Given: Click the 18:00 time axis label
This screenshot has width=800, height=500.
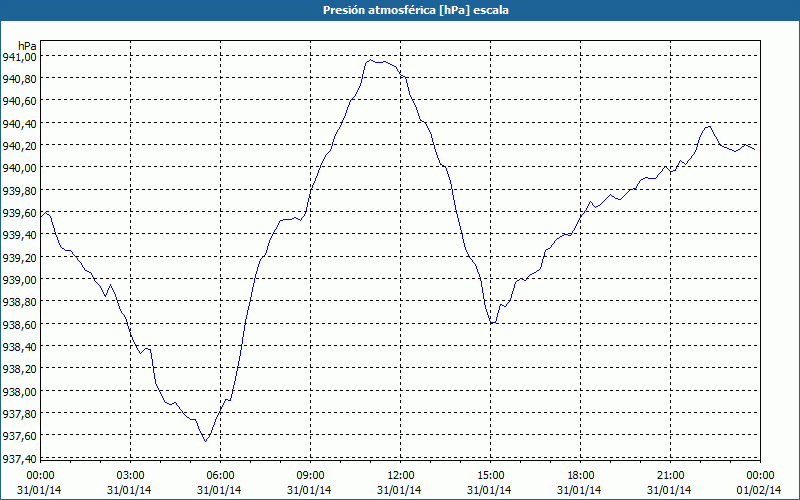Looking at the screenshot, I should pos(581,476).
